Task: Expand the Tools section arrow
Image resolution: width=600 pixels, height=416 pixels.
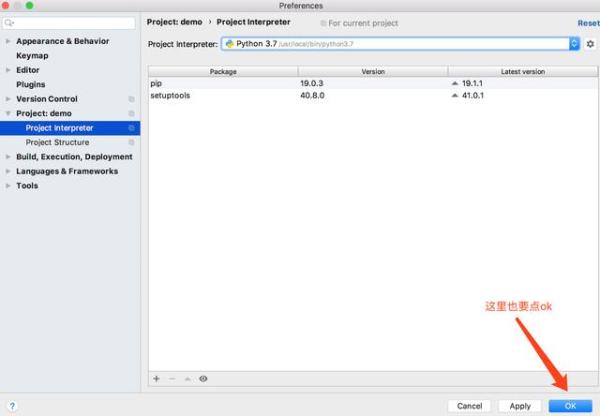Action: pyautogui.click(x=8, y=186)
